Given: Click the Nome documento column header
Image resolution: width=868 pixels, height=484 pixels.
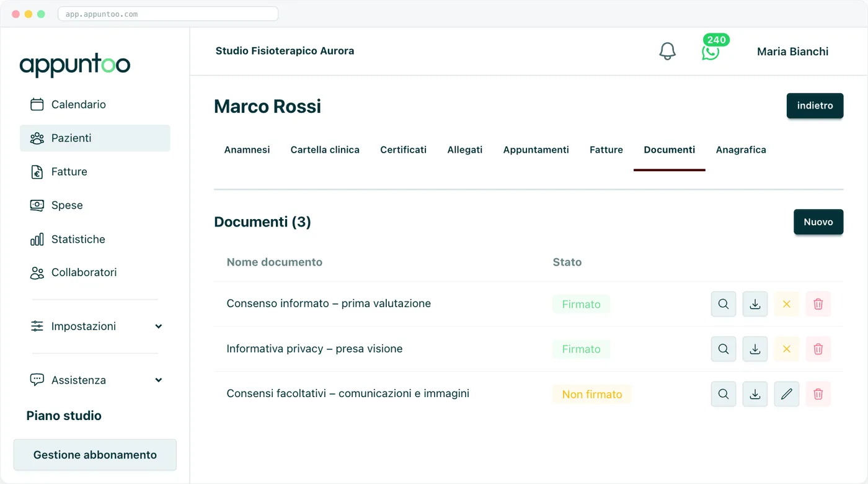Looking at the screenshot, I should tap(275, 262).
